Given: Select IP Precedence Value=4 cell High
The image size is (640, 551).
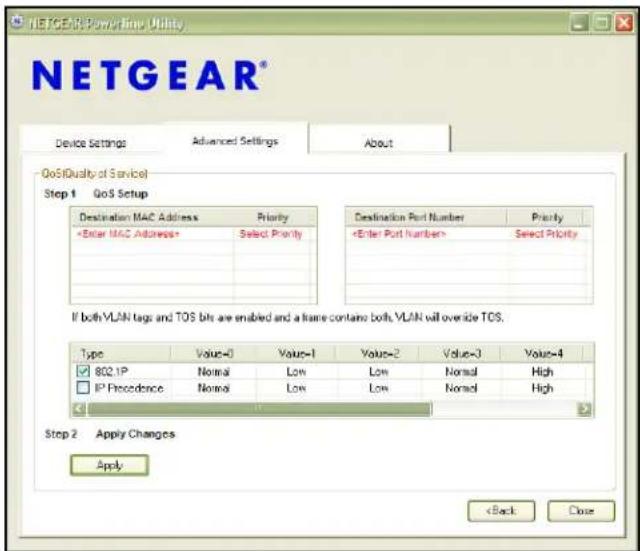Looking at the screenshot, I should coord(542,388).
